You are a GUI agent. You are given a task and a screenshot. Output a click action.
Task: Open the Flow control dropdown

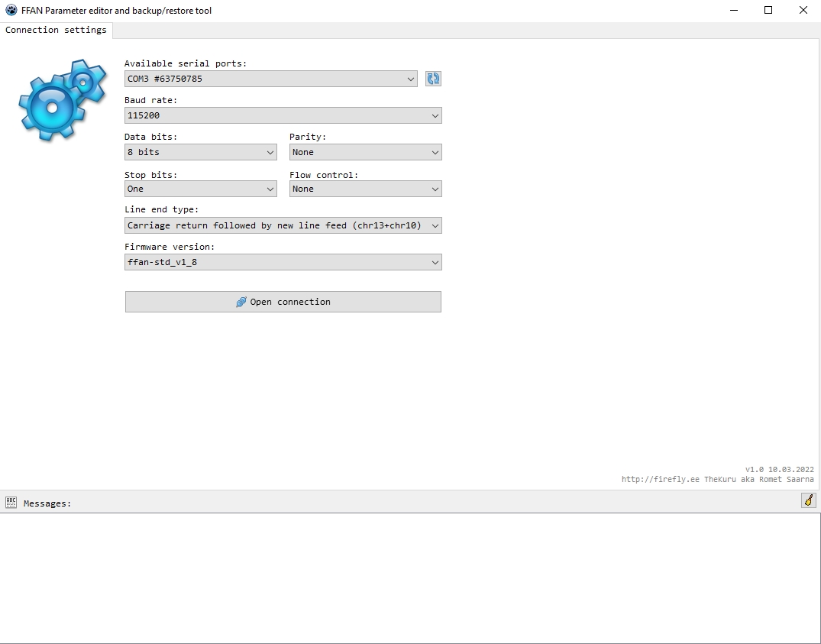pyautogui.click(x=365, y=189)
